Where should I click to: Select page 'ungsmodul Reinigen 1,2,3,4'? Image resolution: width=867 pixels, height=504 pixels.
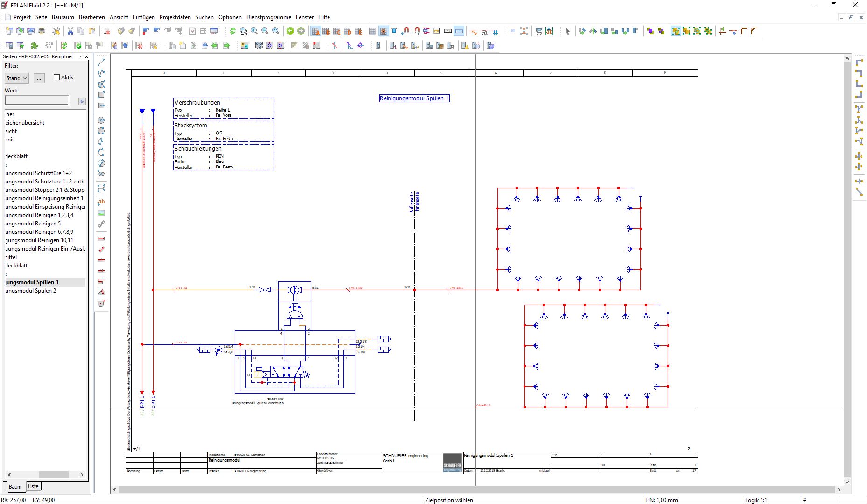(39, 215)
